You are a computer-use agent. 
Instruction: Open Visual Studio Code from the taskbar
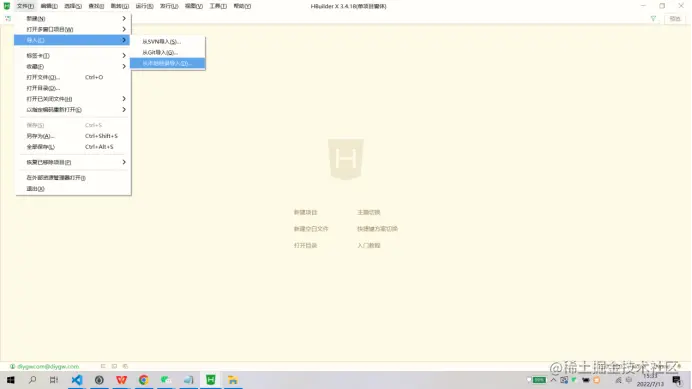pos(77,380)
